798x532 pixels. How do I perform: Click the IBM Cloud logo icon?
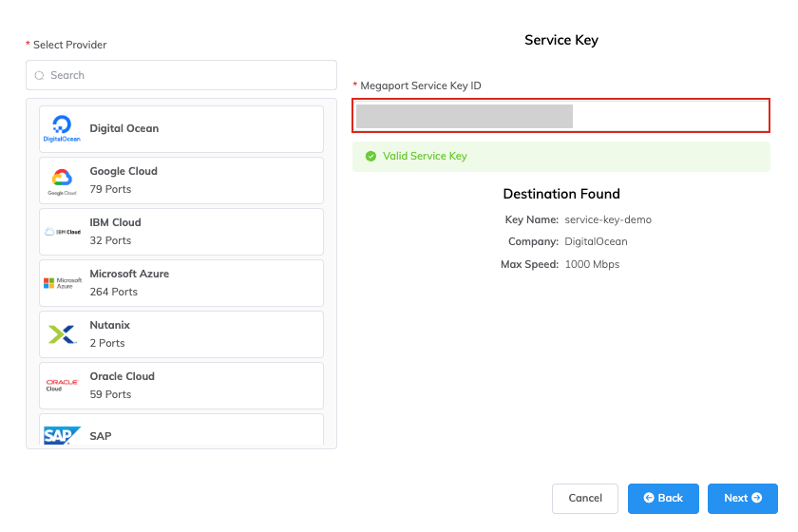[x=62, y=231]
